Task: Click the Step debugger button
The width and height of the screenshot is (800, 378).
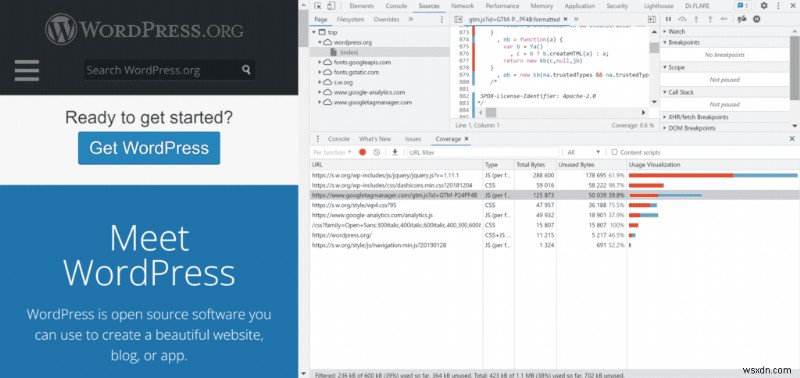Action: click(x=723, y=19)
